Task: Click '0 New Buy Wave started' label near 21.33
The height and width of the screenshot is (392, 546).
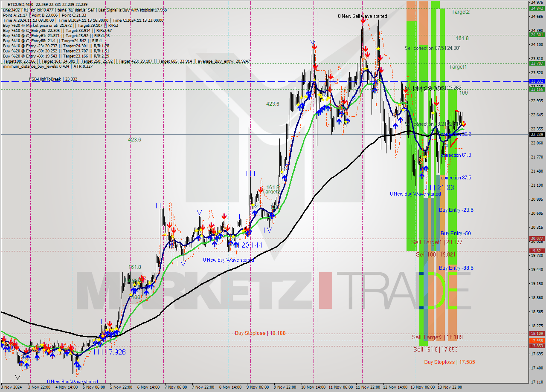Action: [x=415, y=194]
